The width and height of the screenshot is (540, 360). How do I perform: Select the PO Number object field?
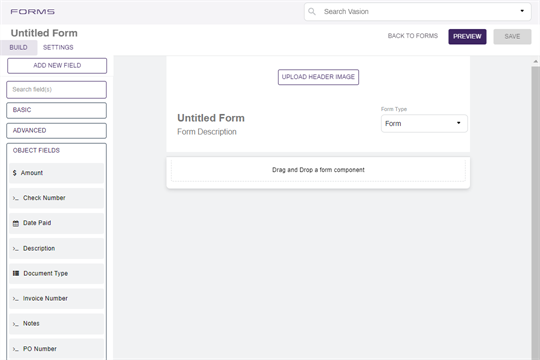(x=56, y=349)
